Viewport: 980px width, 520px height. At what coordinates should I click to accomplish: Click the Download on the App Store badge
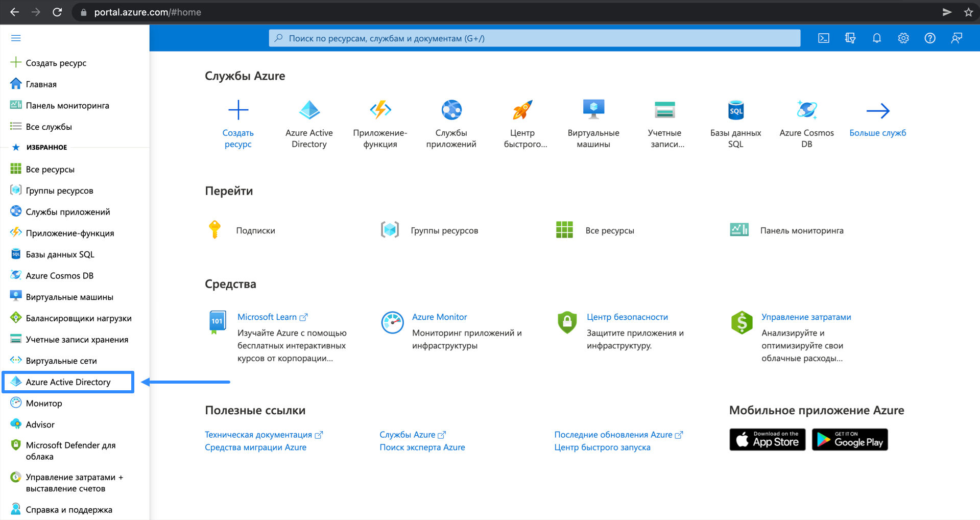point(768,440)
